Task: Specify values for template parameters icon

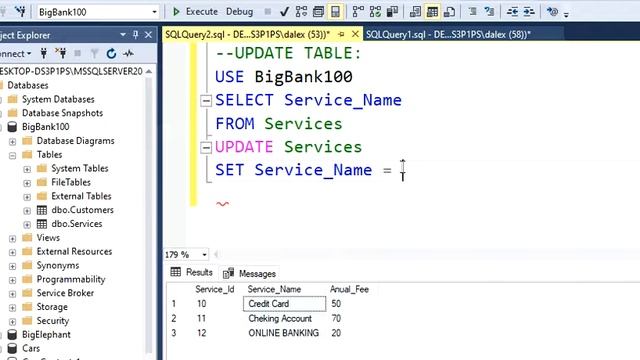Action: [552, 11]
